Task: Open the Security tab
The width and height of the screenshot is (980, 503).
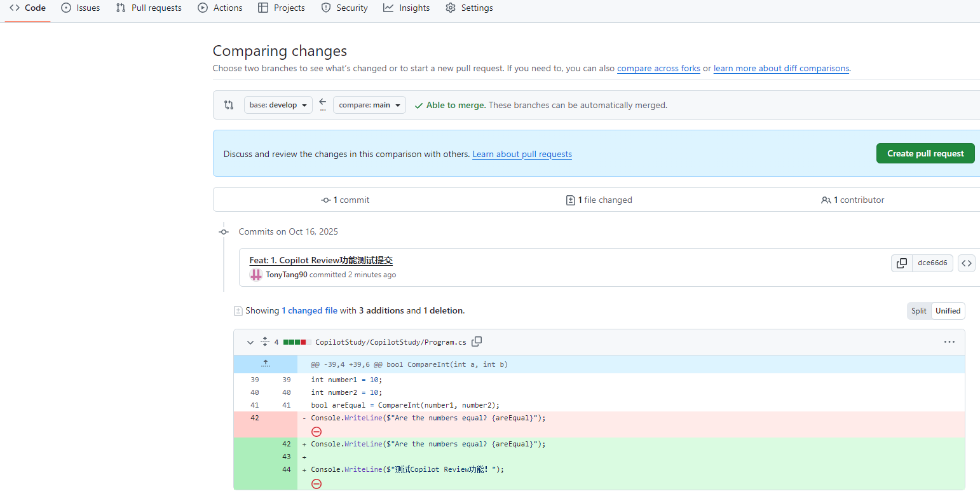Action: 344,8
